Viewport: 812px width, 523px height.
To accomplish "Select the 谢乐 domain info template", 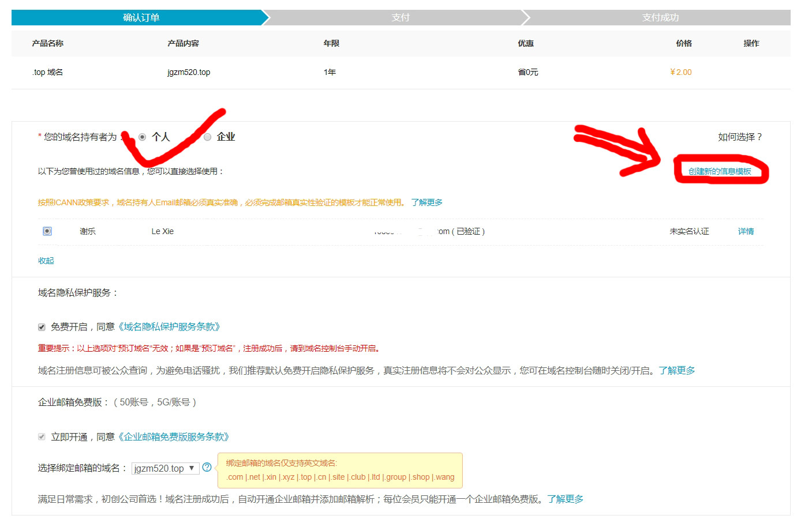I will 47,231.
